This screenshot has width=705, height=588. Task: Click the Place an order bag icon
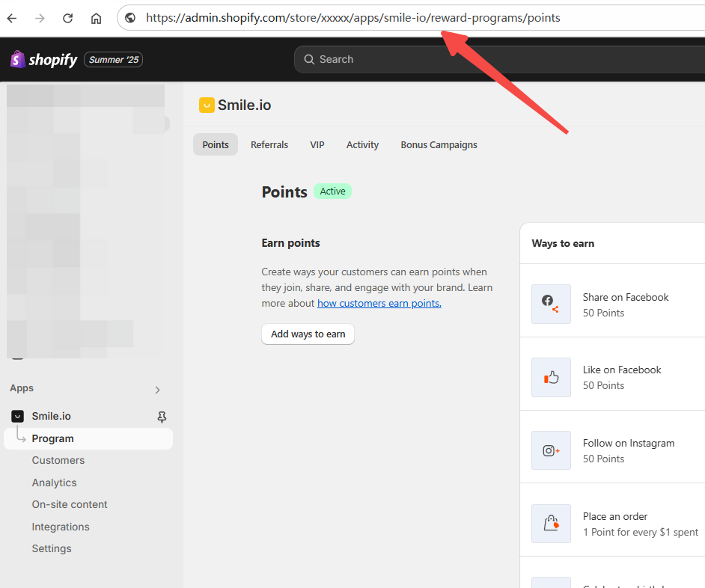(552, 523)
